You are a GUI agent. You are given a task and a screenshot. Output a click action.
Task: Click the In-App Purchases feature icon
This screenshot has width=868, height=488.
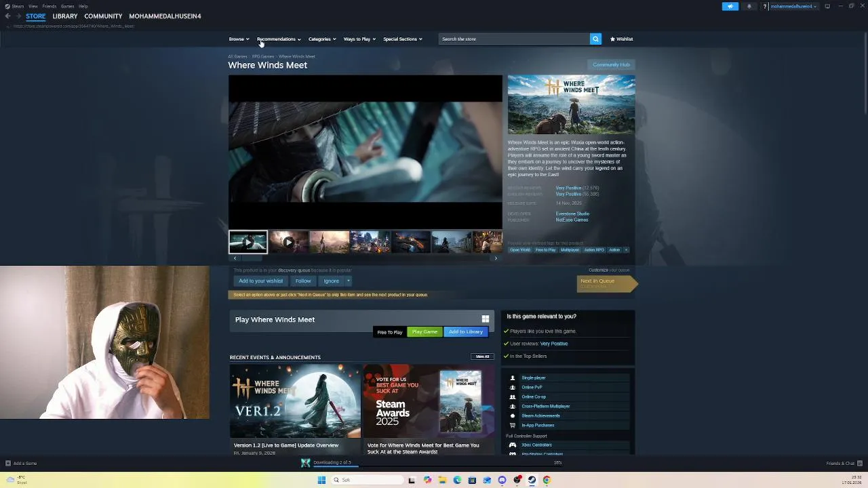point(513,425)
